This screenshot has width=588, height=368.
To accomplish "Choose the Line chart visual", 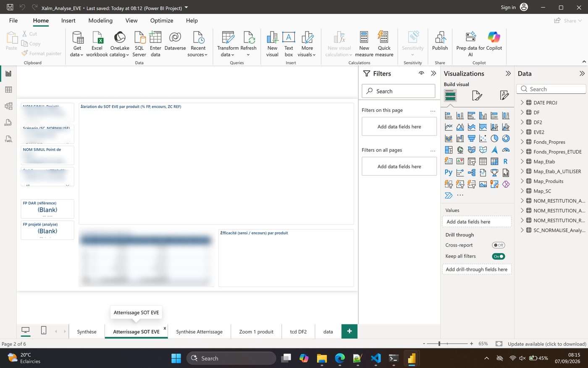I will 449,127.
